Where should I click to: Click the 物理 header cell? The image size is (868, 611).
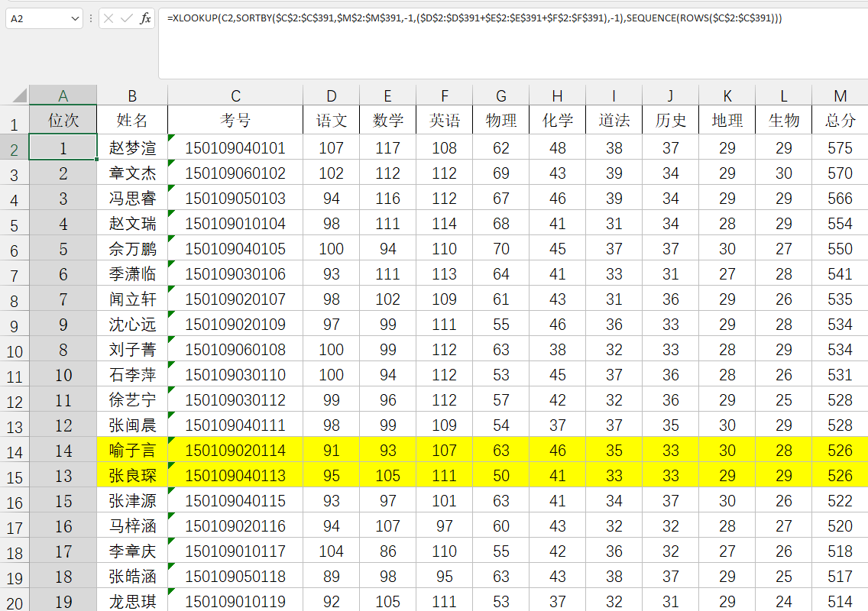(501, 120)
